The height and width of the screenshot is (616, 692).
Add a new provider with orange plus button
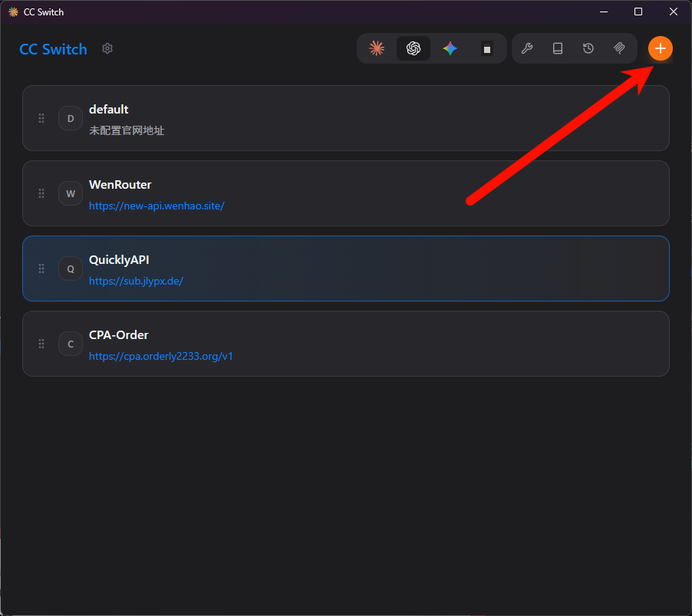660,48
